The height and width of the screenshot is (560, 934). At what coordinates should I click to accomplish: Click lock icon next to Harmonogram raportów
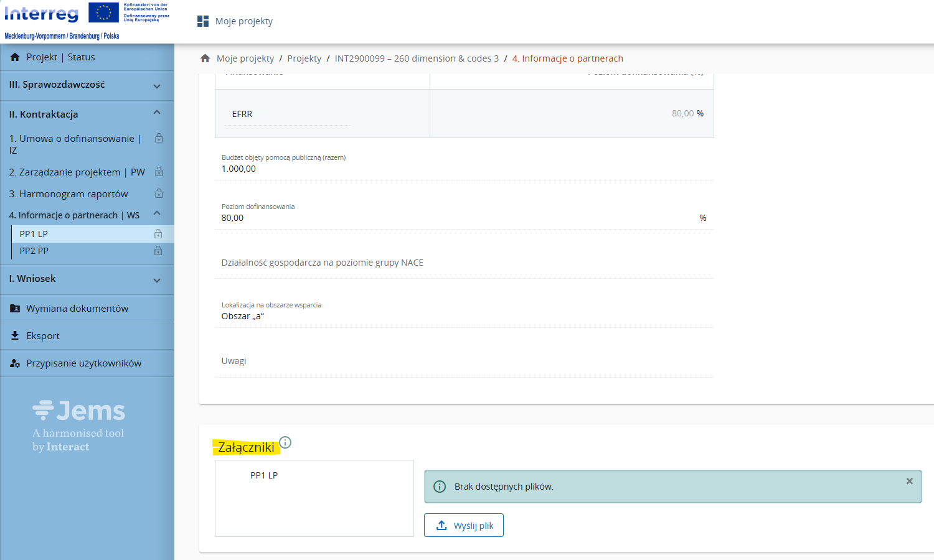(x=159, y=194)
